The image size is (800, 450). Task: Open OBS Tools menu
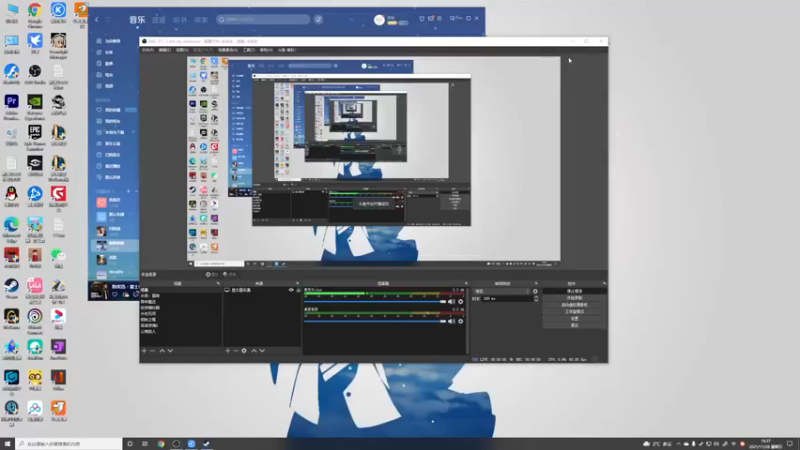click(248, 50)
